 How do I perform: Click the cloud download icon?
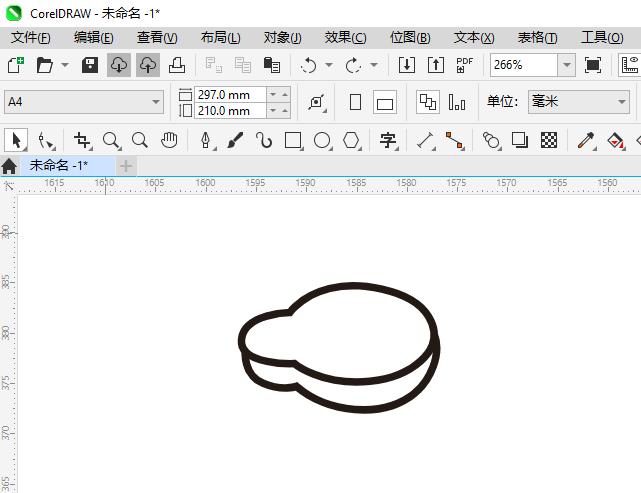tap(119, 65)
